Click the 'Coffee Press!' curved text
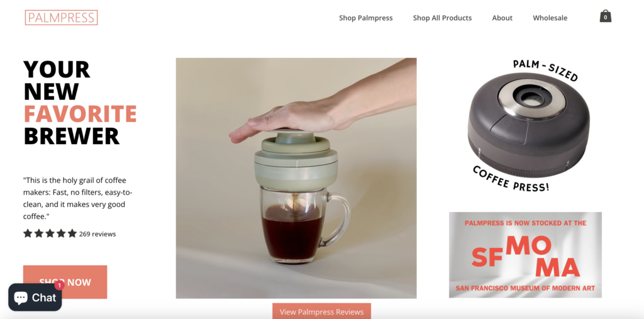Viewport: 644px width, 319px height. click(511, 179)
